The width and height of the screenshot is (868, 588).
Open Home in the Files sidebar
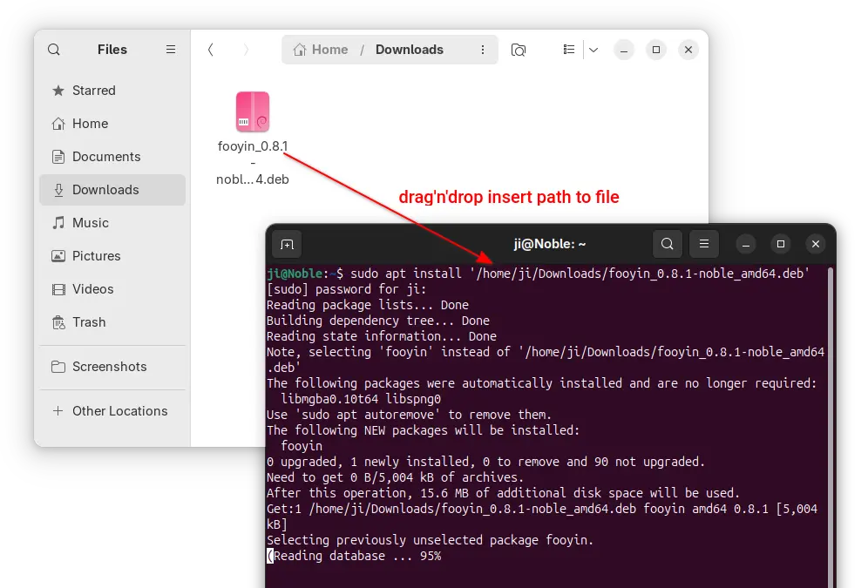pos(112,124)
